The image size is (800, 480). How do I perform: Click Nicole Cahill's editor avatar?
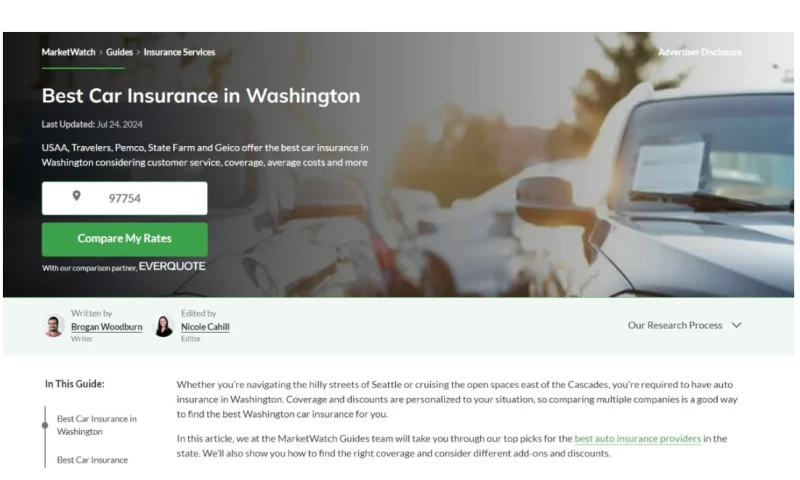click(x=164, y=326)
